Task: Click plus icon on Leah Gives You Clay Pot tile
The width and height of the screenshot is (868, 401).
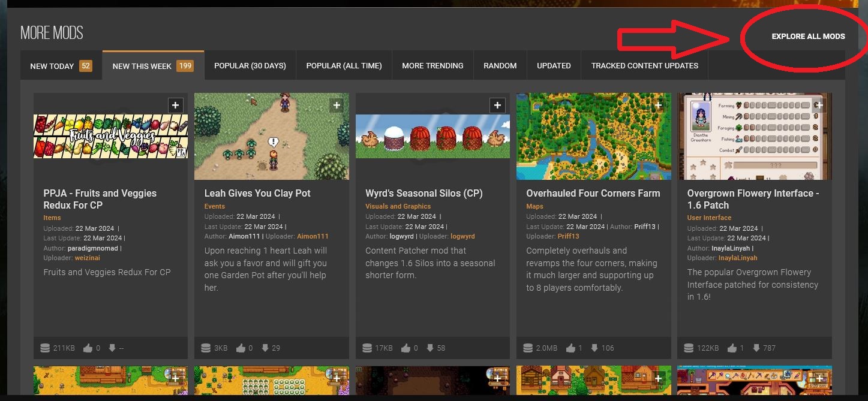Action: coord(337,105)
